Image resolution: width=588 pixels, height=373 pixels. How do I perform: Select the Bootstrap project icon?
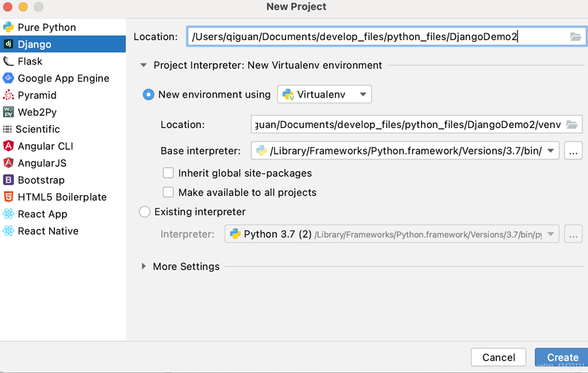coord(8,180)
